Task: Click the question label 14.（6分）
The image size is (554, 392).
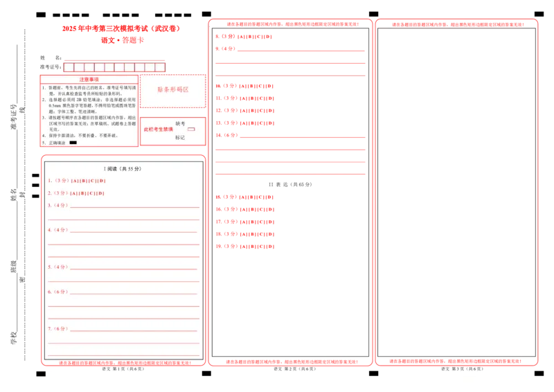Action: pos(227,135)
